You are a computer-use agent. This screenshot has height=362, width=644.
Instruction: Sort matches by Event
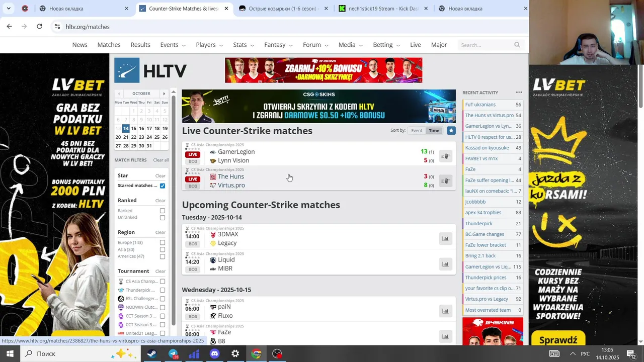417,131
